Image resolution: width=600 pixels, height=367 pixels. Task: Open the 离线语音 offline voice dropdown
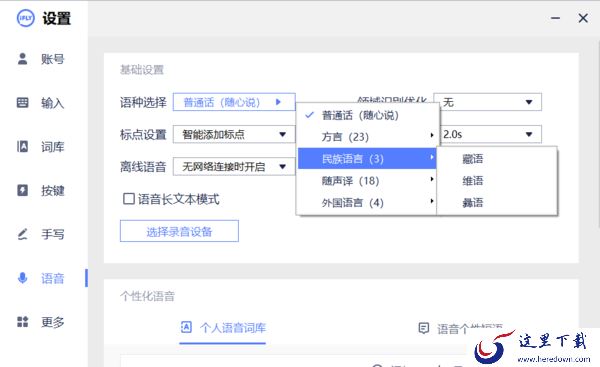(234, 166)
